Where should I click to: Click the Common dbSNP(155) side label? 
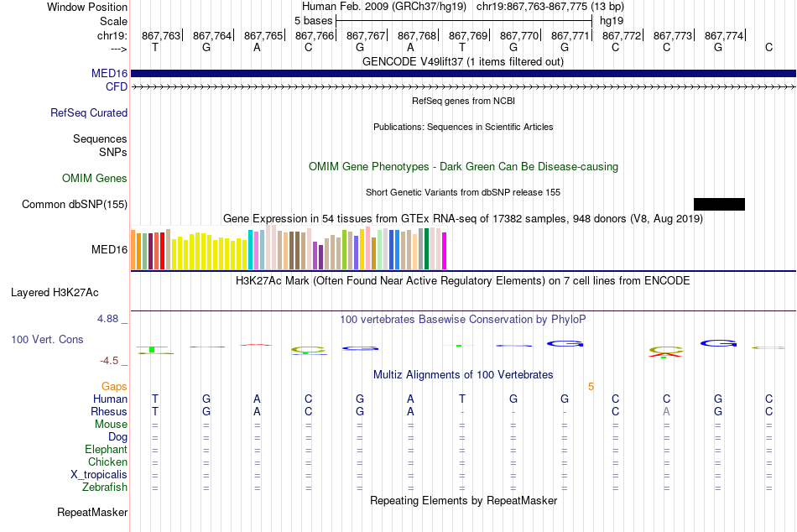point(75,205)
